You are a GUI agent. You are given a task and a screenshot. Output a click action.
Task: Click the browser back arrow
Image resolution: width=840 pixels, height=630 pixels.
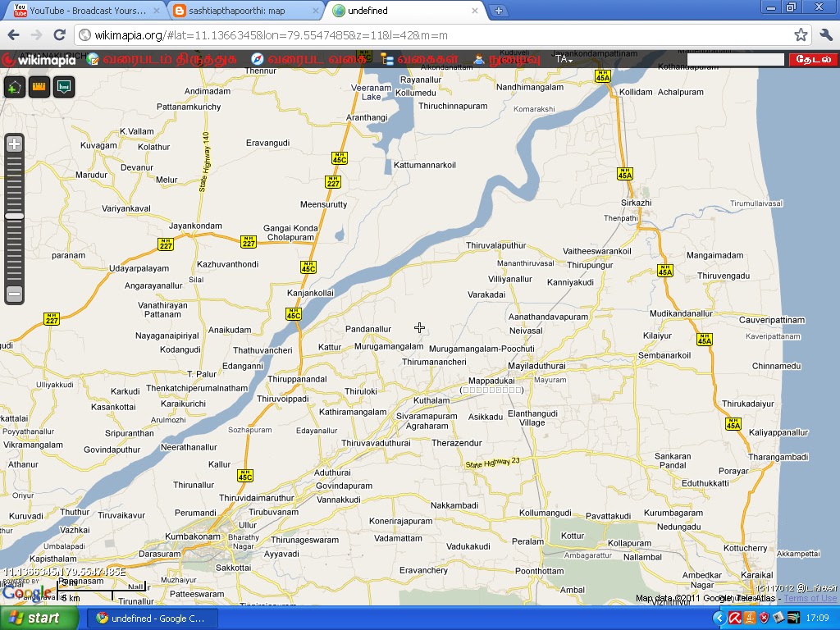(13, 35)
